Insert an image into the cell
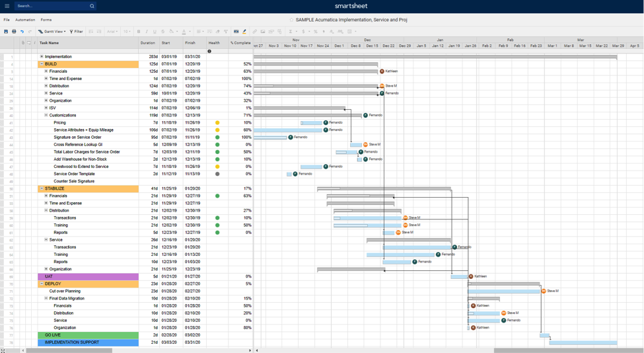644x353 pixels. pos(263,31)
